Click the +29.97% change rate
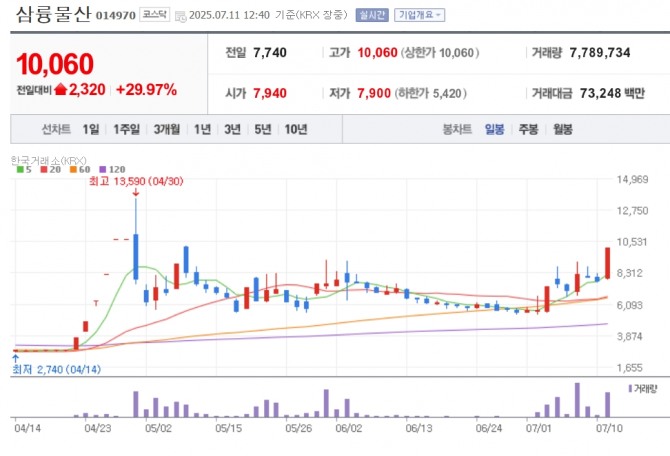Image resolution: width=670 pixels, height=456 pixels. pos(146,90)
